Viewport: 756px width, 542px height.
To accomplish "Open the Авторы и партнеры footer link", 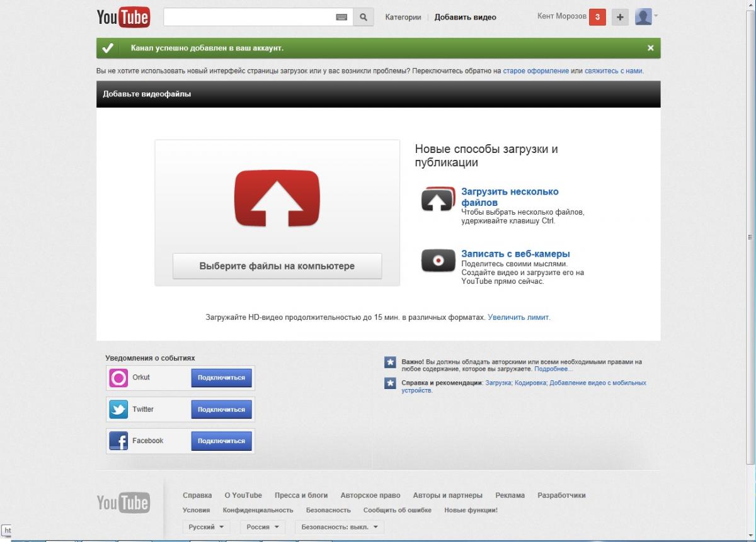I will 448,495.
